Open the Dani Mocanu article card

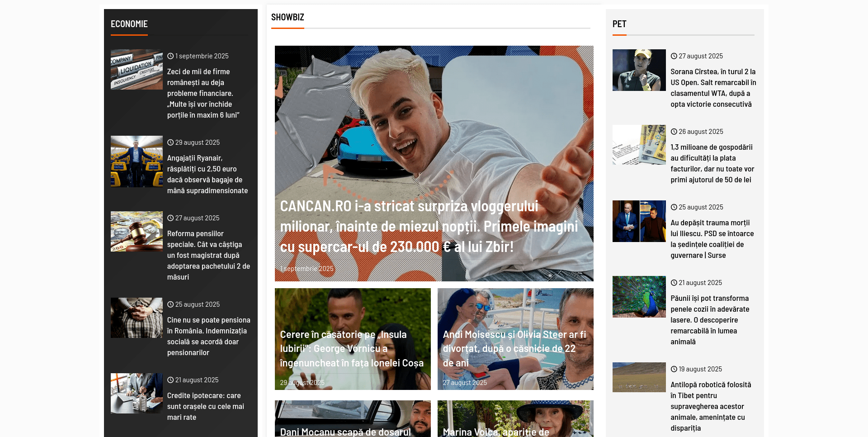coord(345,432)
